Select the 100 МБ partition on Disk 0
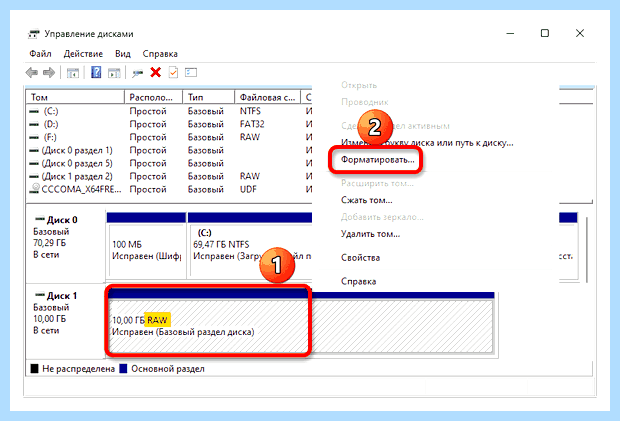Viewport: 620px width, 421px height. [146, 245]
